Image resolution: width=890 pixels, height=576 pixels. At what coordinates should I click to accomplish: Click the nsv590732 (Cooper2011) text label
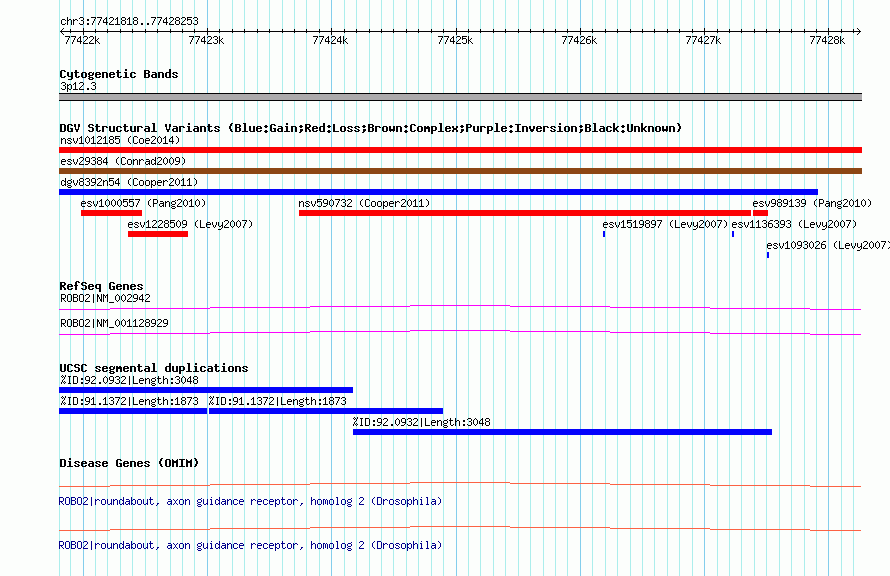364,203
